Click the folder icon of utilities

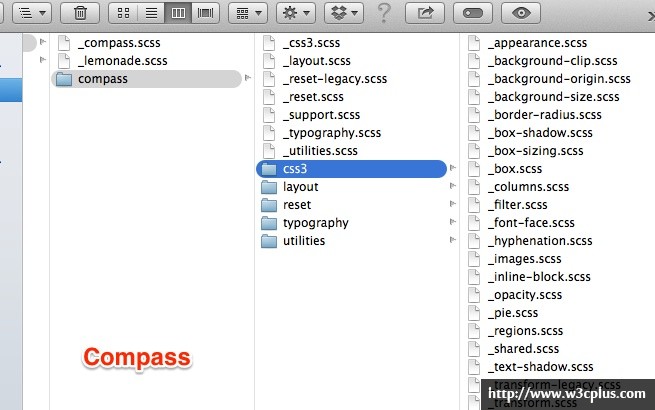[269, 241]
